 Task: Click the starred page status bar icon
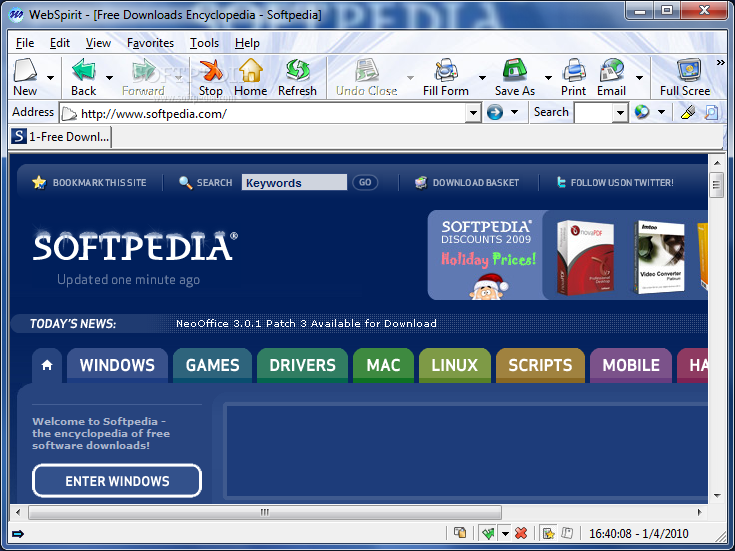pyautogui.click(x=548, y=533)
